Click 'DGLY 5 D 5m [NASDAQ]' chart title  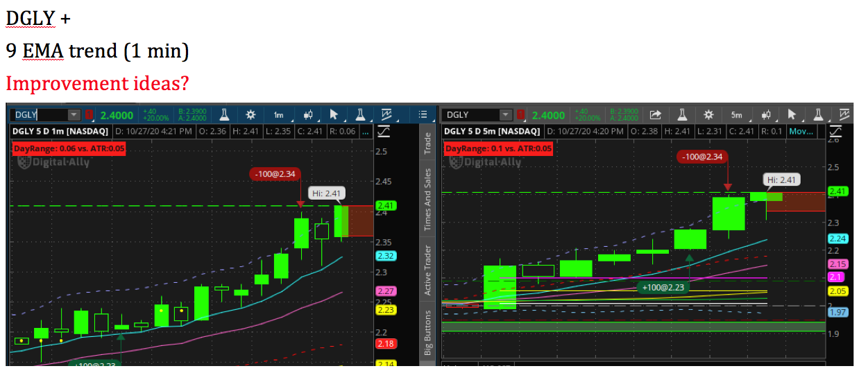click(x=491, y=131)
